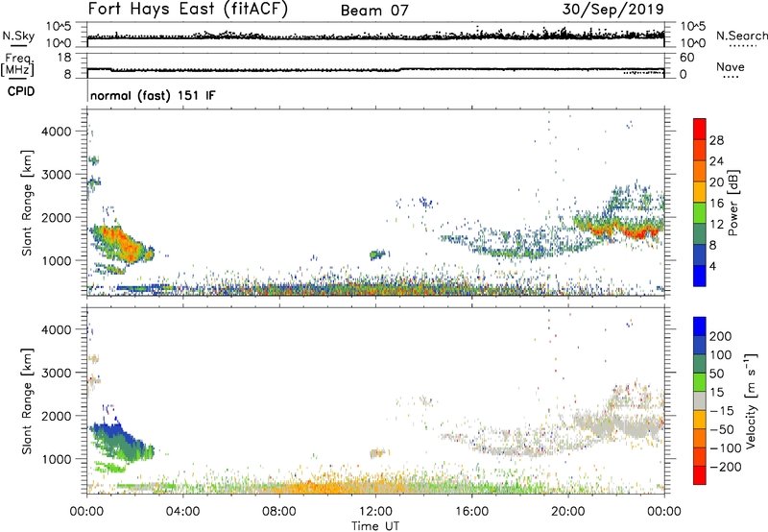Viewport: 768px width, 532px height.
Task: Click the '08:00' time tick label
Action: pyautogui.click(x=279, y=512)
